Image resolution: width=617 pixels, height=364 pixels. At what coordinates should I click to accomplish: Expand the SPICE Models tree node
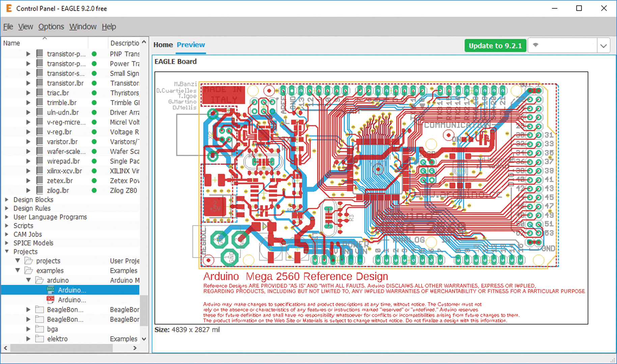(x=7, y=243)
